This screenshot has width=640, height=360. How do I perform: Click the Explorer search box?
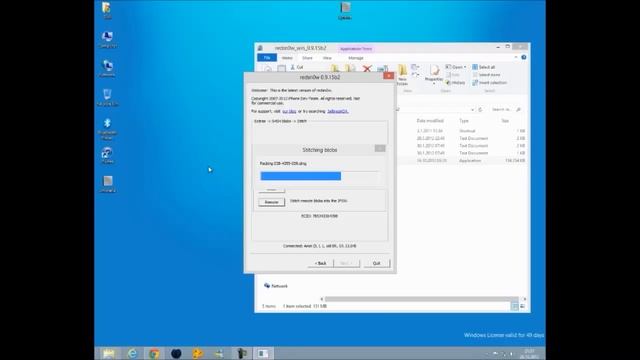pyautogui.click(x=506, y=109)
